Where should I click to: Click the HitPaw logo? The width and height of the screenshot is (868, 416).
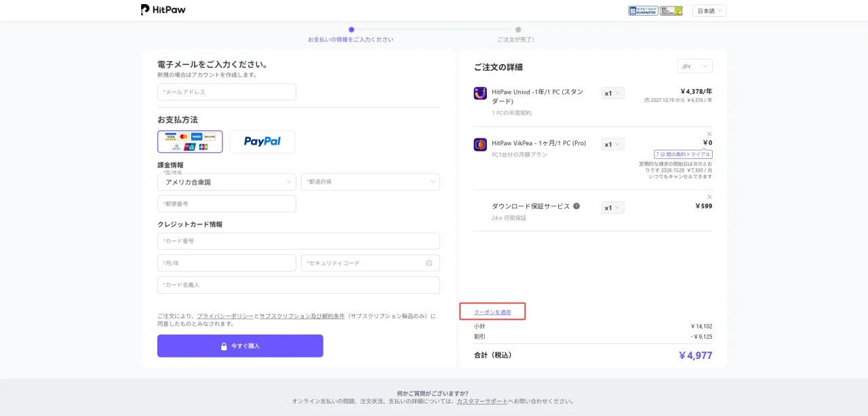click(163, 10)
